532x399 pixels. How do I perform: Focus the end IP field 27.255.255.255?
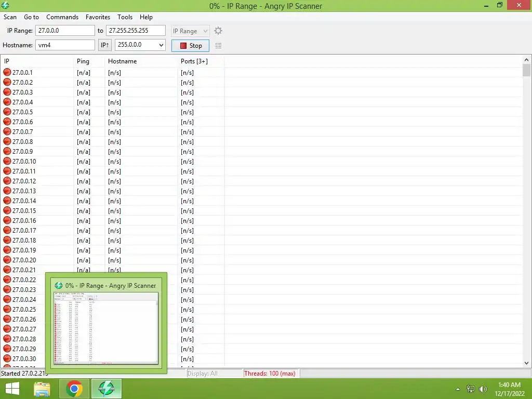(x=136, y=31)
